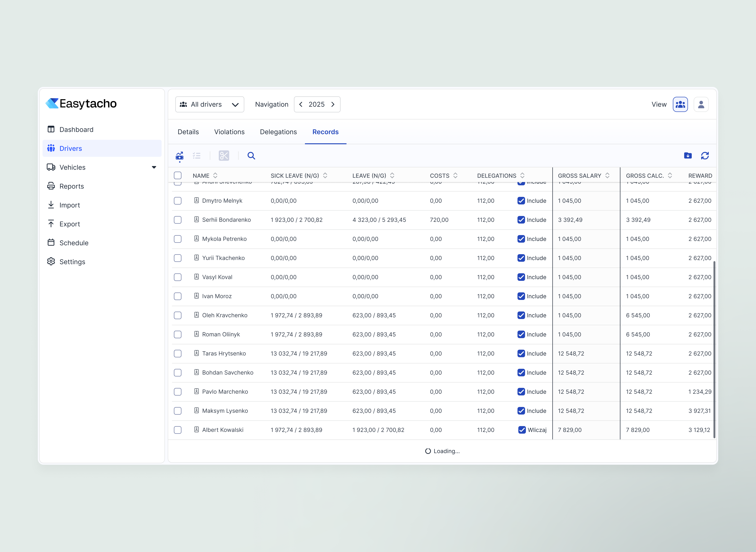Image resolution: width=756 pixels, height=552 pixels.
Task: Select the Yurii Tkachenko row checkbox
Action: point(178,258)
